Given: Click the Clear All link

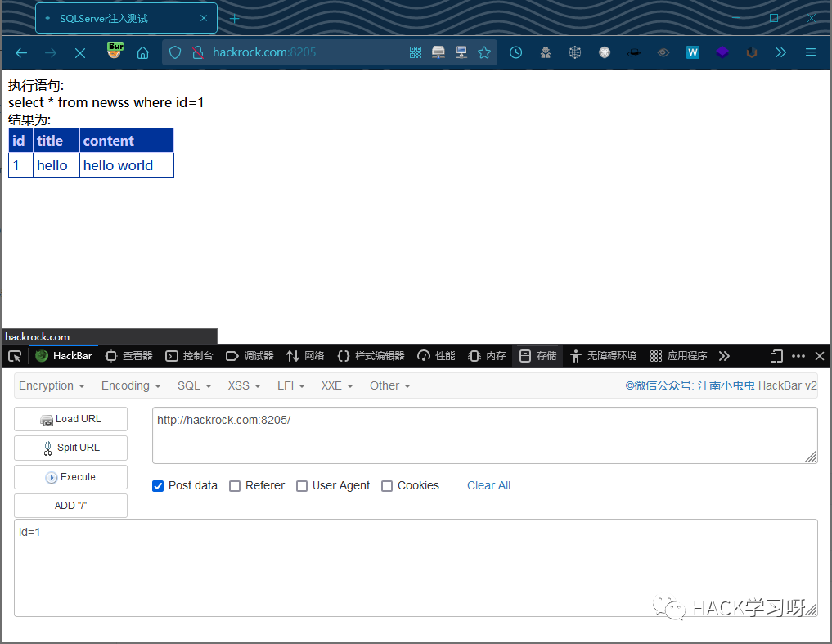Looking at the screenshot, I should (x=488, y=485).
